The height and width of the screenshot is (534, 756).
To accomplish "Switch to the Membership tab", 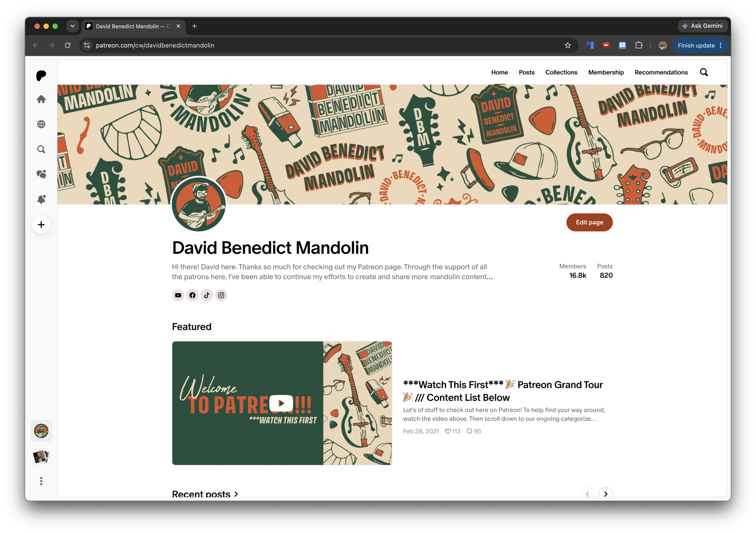I will tap(606, 72).
